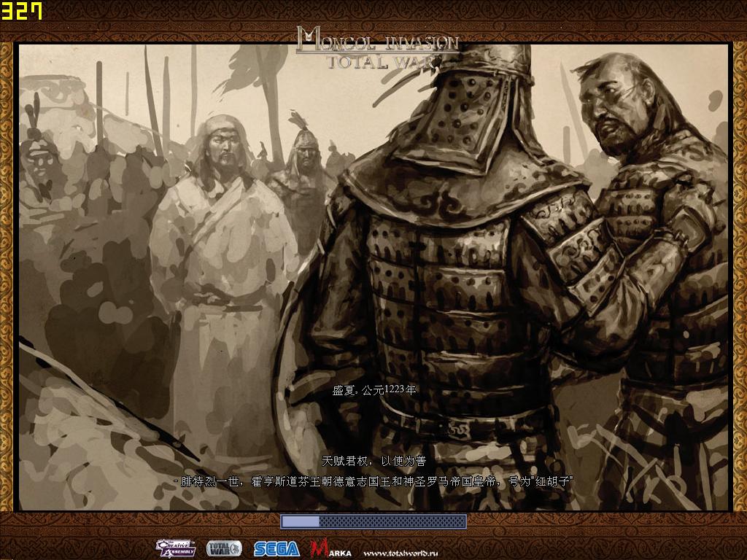Click the loading progress bar
This screenshot has height=560, width=747.
pyautogui.click(x=373, y=522)
